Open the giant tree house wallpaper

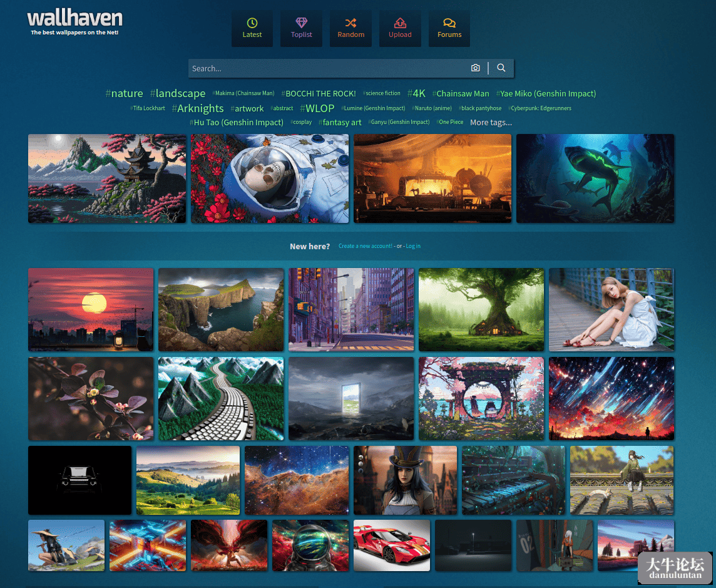pyautogui.click(x=481, y=310)
